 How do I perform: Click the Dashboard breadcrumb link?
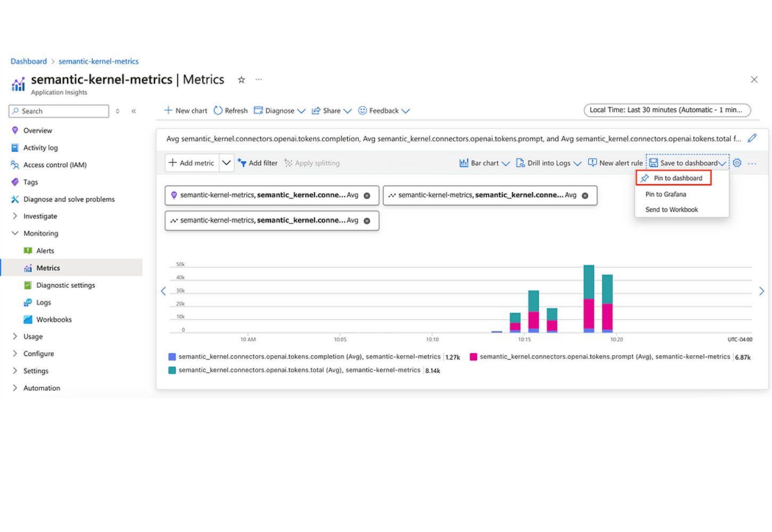coord(29,62)
